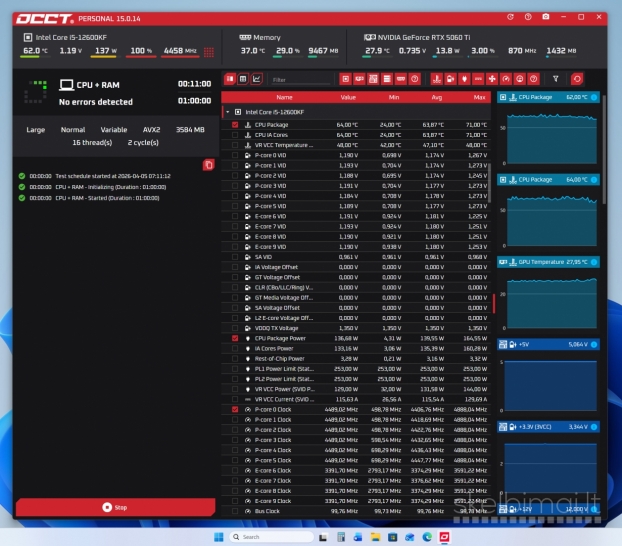622x546 pixels.
Task: Stop the running CPU + RAM test
Action: 115,507
